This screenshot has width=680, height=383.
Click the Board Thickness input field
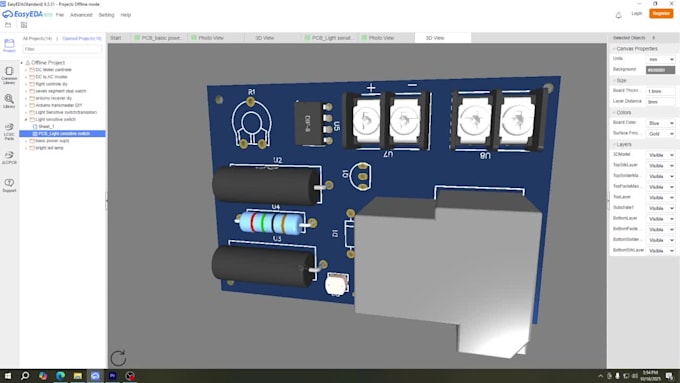pyautogui.click(x=660, y=91)
